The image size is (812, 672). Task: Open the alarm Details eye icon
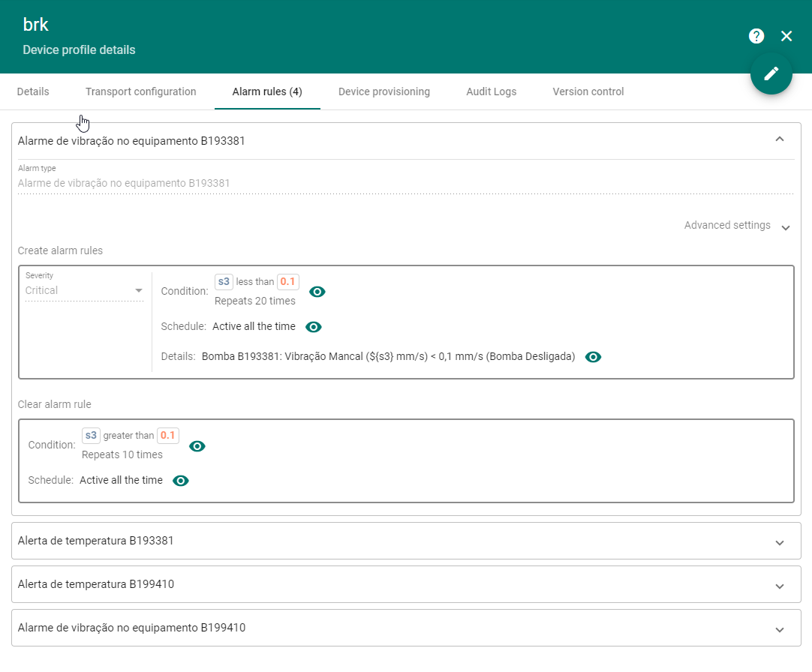coord(593,357)
